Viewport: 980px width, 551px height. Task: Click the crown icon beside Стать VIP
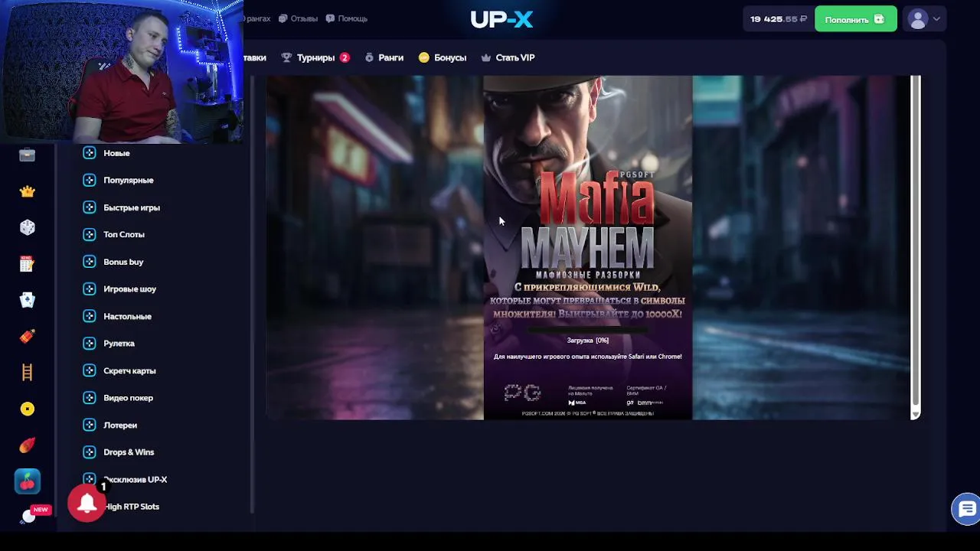485,57
